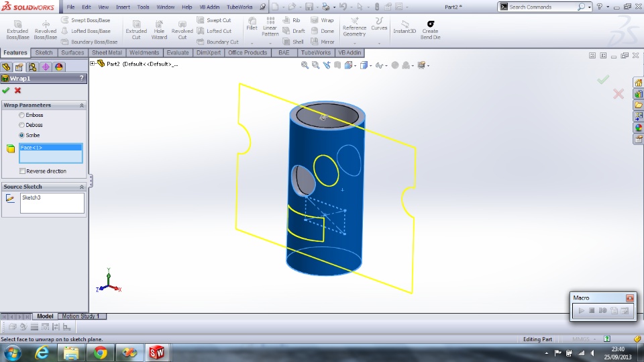Open Google Chrome from the taskbar

click(x=100, y=353)
